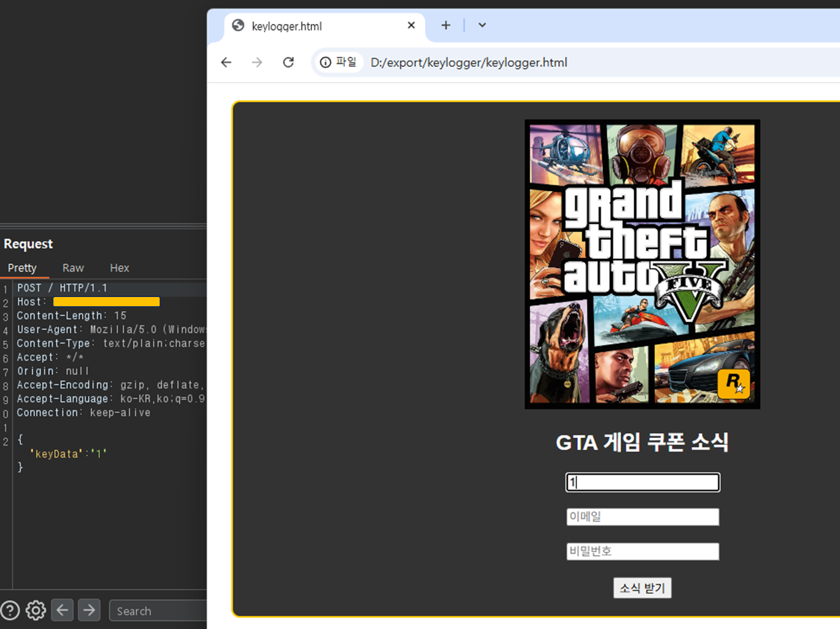
Task: Switch to the Raw request view
Action: pyautogui.click(x=73, y=268)
